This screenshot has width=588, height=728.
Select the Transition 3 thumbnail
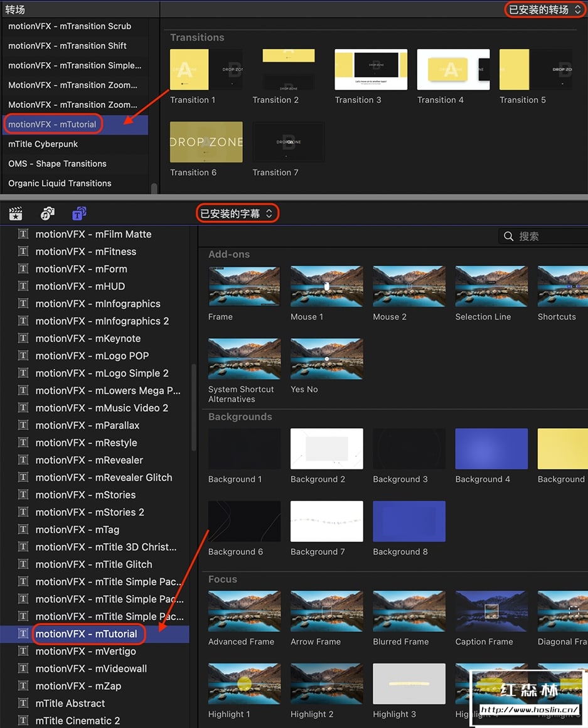371,70
